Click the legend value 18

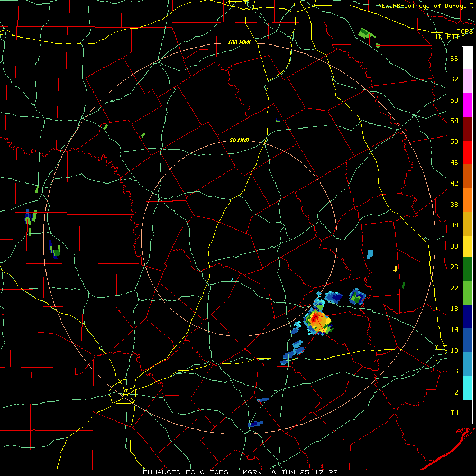pyautogui.click(x=454, y=309)
